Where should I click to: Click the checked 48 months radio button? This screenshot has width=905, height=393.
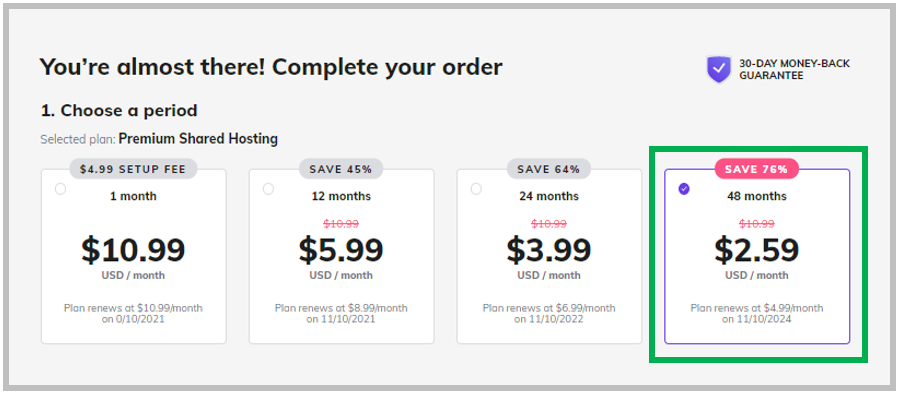coord(684,189)
